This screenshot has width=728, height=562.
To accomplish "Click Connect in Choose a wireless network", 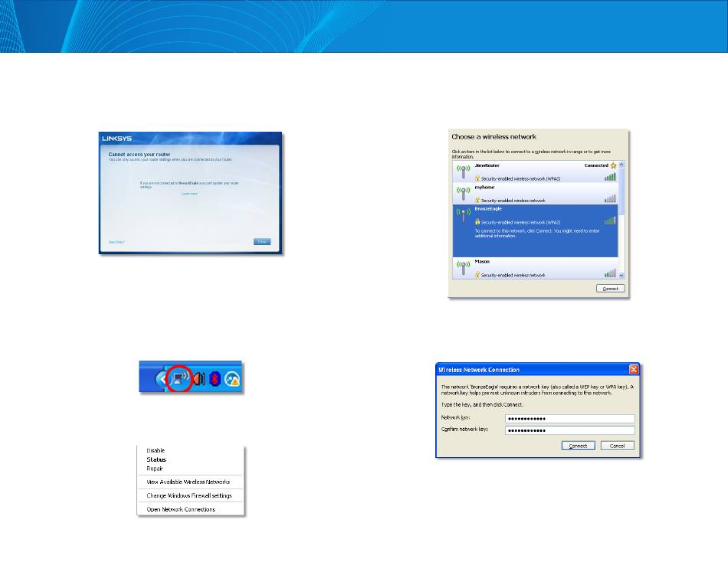I will pyautogui.click(x=610, y=289).
